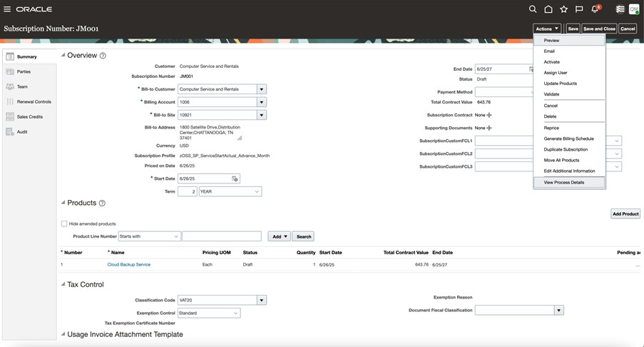The width and height of the screenshot is (644, 347).
Task: Add a Subscription Contract with plus icon
Action: click(489, 115)
